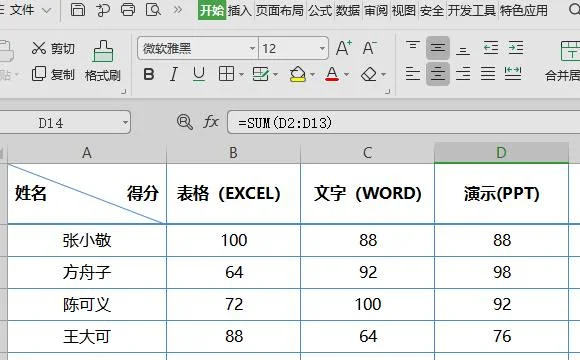Apply yellow fill color to cell
This screenshot has height=360, width=580.
[x=298, y=74]
